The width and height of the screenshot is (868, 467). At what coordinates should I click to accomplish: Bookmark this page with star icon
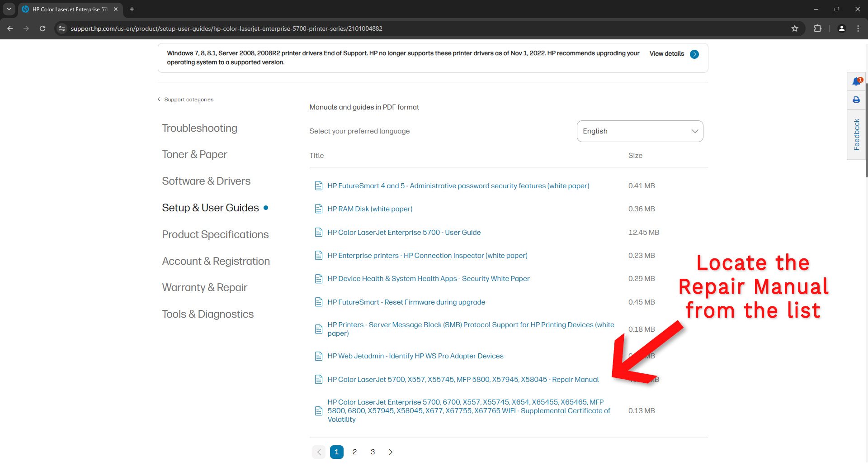795,29
